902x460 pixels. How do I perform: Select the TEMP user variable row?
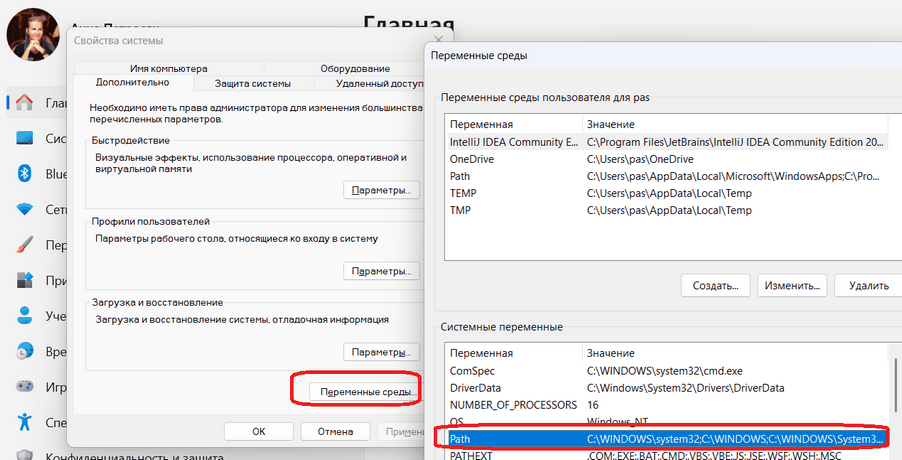[x=660, y=193]
